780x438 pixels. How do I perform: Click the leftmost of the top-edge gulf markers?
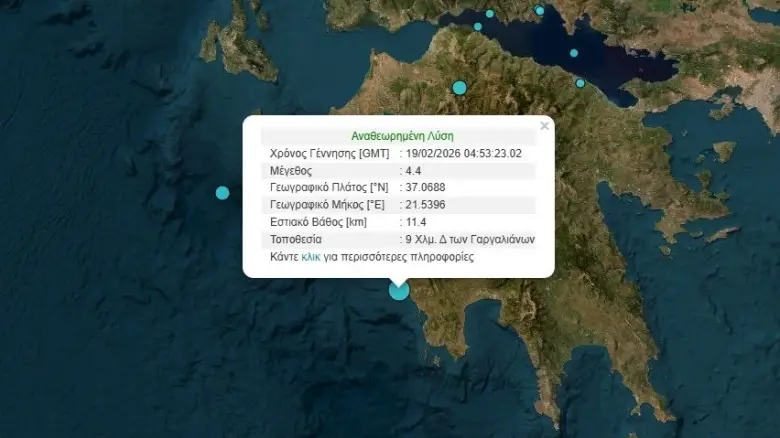pos(478,27)
